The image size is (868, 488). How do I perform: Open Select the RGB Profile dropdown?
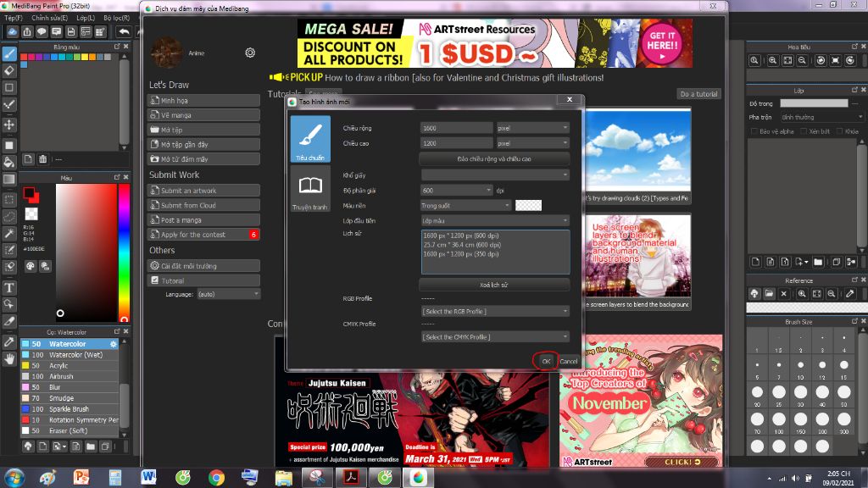tap(495, 312)
